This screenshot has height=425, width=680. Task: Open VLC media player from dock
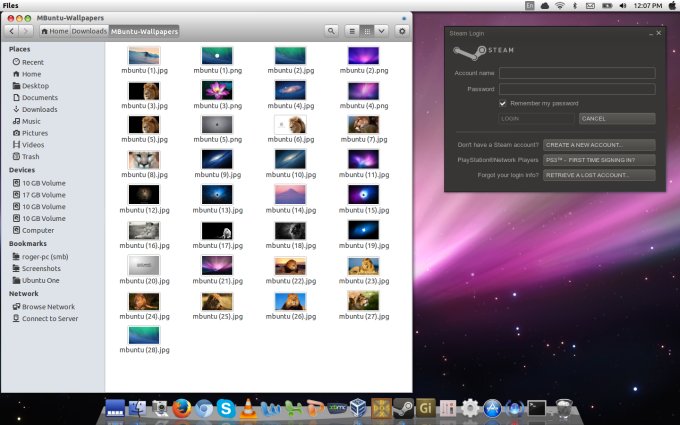pyautogui.click(x=248, y=408)
